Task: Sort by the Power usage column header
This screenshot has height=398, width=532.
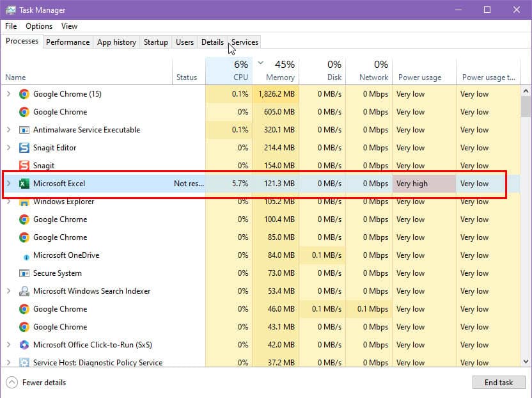Action: pos(425,71)
